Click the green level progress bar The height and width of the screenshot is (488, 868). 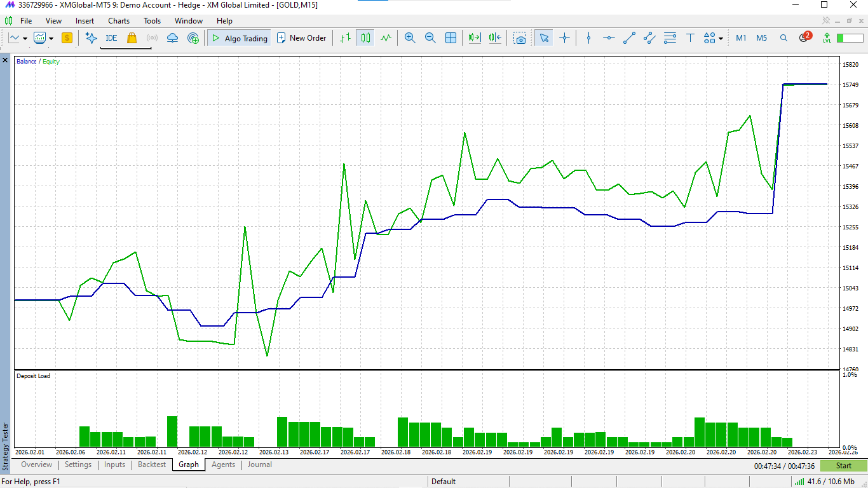coord(850,38)
